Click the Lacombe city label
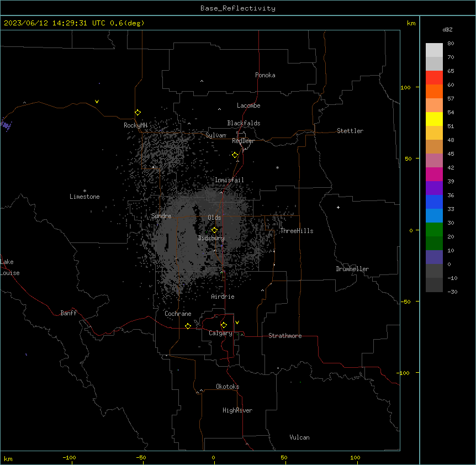The width and height of the screenshot is (476, 465). 248,105
